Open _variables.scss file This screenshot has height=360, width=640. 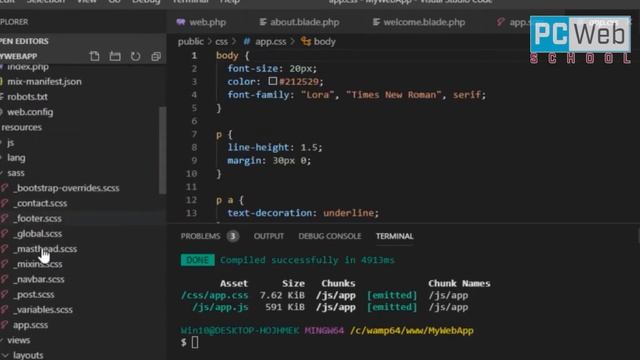click(x=43, y=309)
